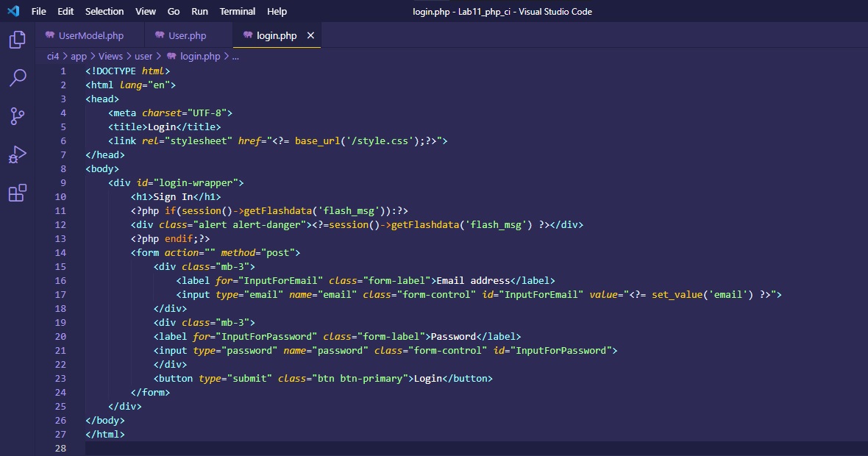
Task: Expand the Views breadcrumb dropdown
Action: (x=110, y=56)
